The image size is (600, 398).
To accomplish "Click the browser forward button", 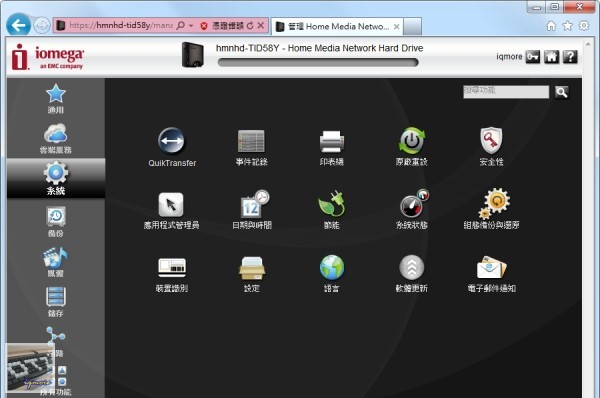I will tap(41, 26).
